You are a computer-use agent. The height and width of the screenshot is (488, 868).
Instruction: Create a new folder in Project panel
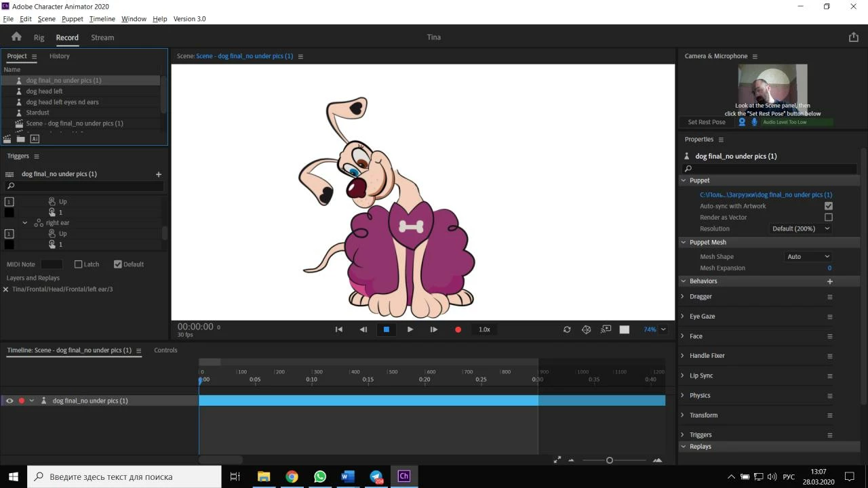[x=21, y=139]
